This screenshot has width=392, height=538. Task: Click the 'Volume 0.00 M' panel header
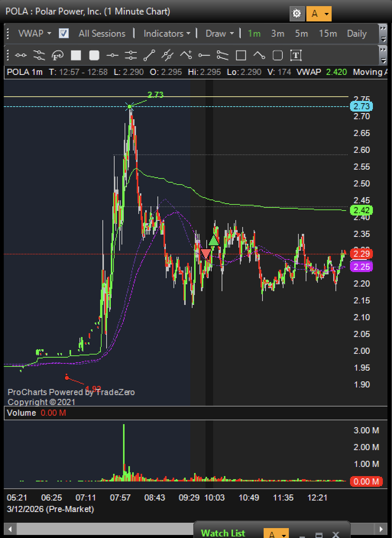[36, 413]
